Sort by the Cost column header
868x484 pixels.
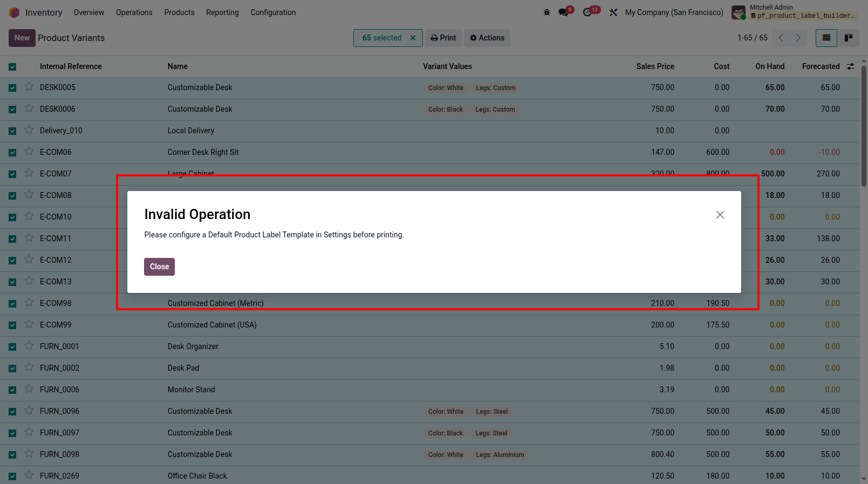[x=722, y=66]
